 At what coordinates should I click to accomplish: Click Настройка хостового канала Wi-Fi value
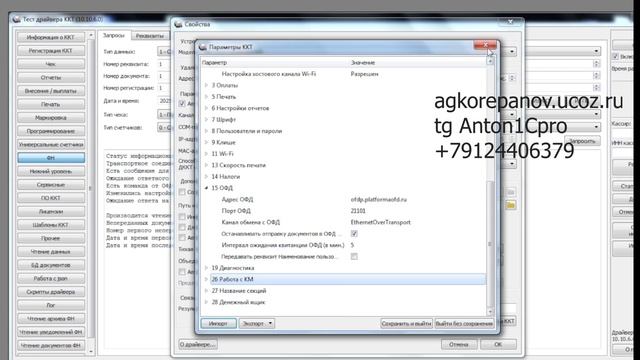[x=364, y=74]
